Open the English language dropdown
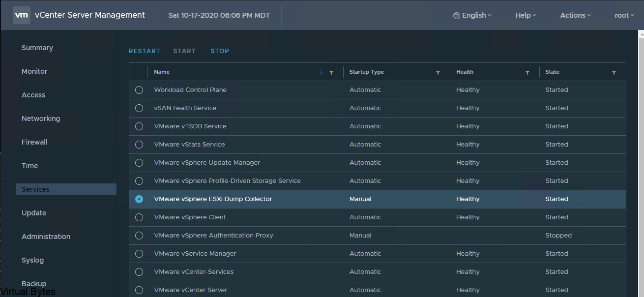 (x=472, y=15)
